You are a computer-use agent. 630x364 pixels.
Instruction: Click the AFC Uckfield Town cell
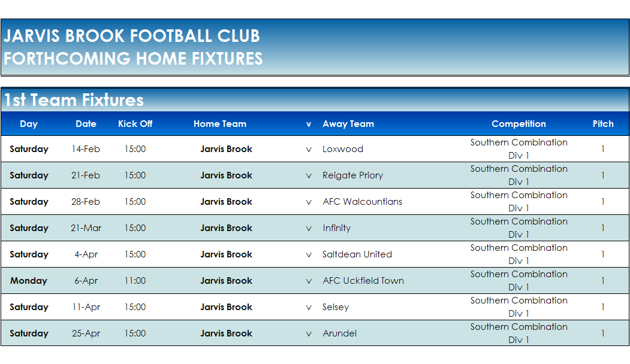[x=363, y=281]
